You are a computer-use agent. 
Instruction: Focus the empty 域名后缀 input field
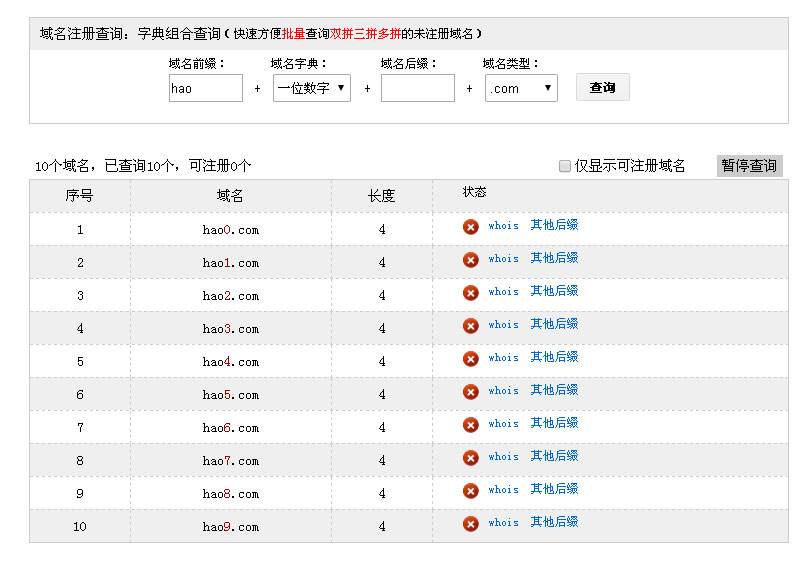click(x=418, y=88)
